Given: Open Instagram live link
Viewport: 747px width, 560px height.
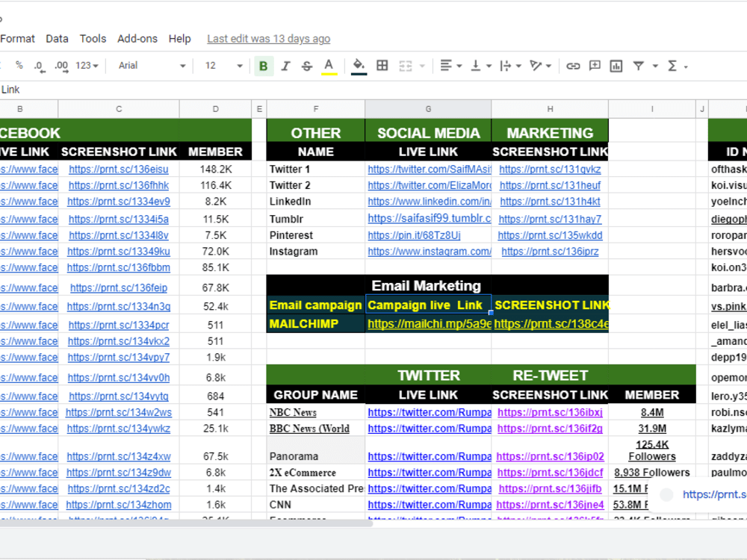Looking at the screenshot, I should (430, 252).
